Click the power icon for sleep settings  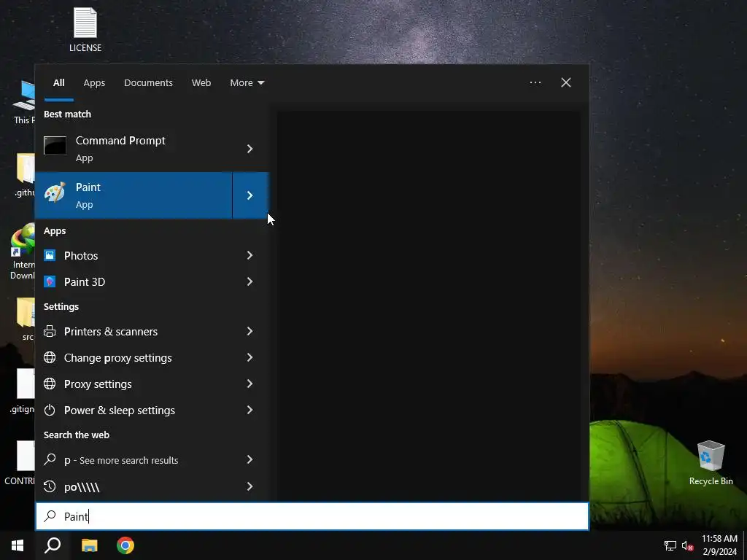click(50, 410)
